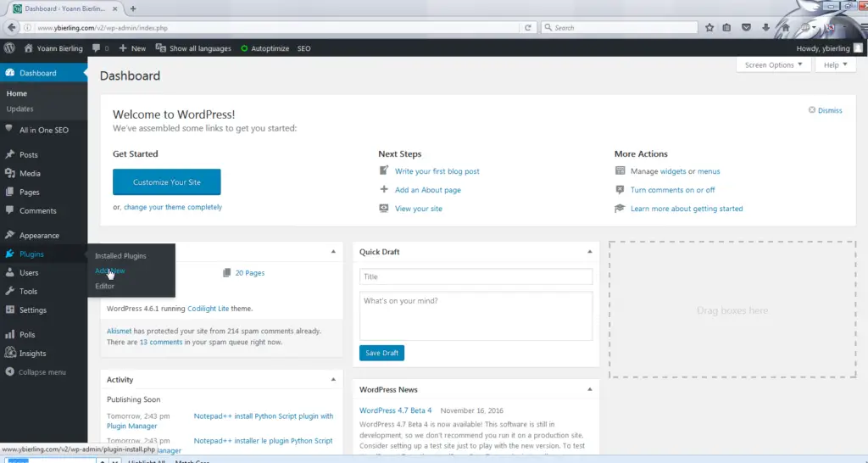Dismiss the Welcome to WordPress panel

pyautogui.click(x=826, y=110)
